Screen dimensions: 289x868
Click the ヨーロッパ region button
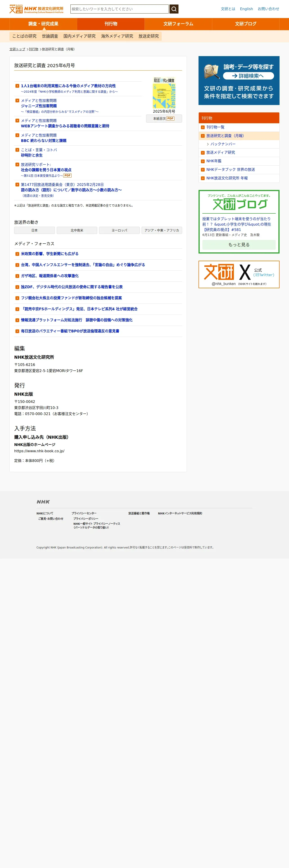point(119,230)
